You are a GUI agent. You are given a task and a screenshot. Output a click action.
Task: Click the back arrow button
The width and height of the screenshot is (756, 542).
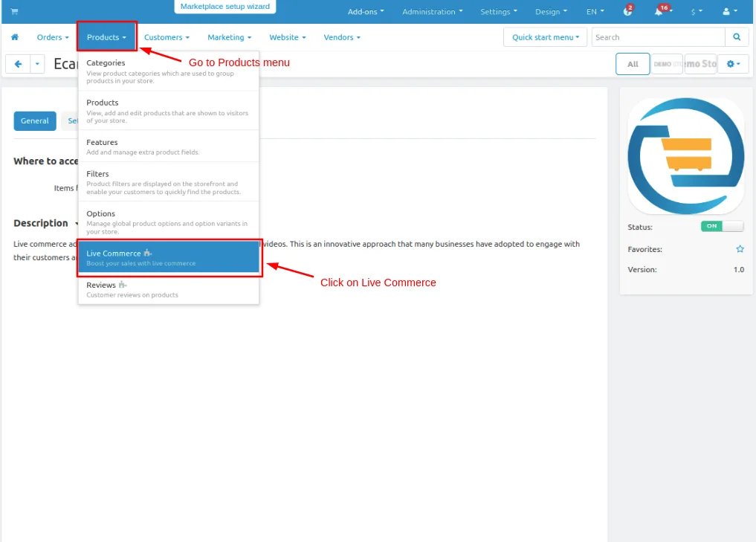tap(18, 64)
